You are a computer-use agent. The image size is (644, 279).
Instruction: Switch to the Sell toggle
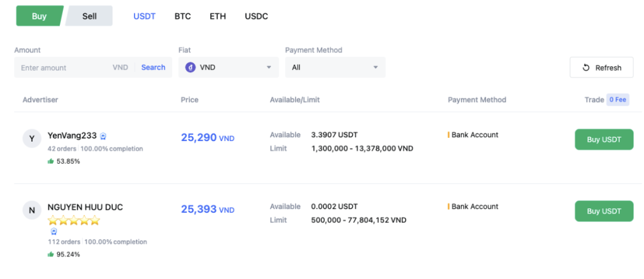click(89, 16)
